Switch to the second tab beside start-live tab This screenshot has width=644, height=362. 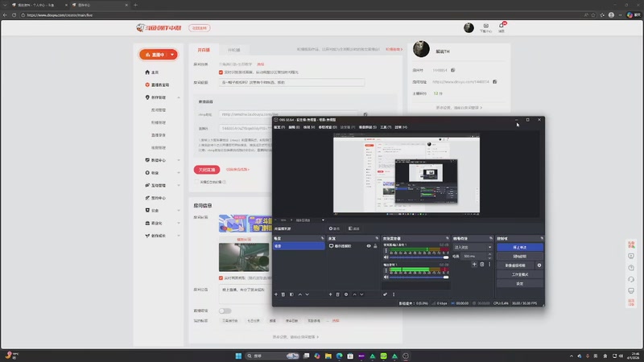(234, 50)
